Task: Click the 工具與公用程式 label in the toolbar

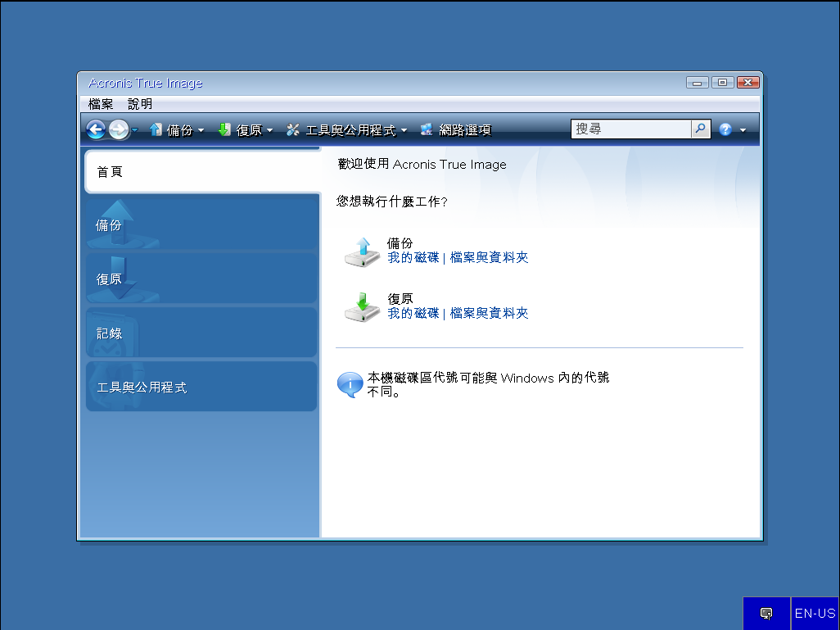Action: click(351, 130)
